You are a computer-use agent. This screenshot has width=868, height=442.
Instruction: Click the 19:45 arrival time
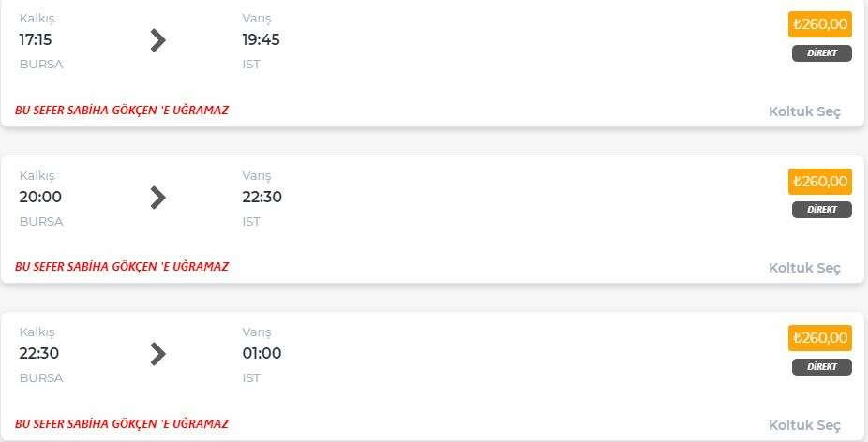(261, 39)
